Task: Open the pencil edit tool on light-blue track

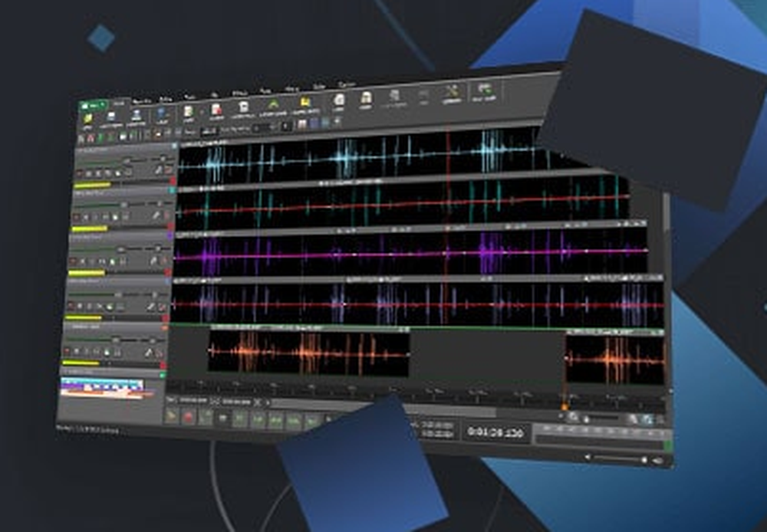Action: (159, 169)
